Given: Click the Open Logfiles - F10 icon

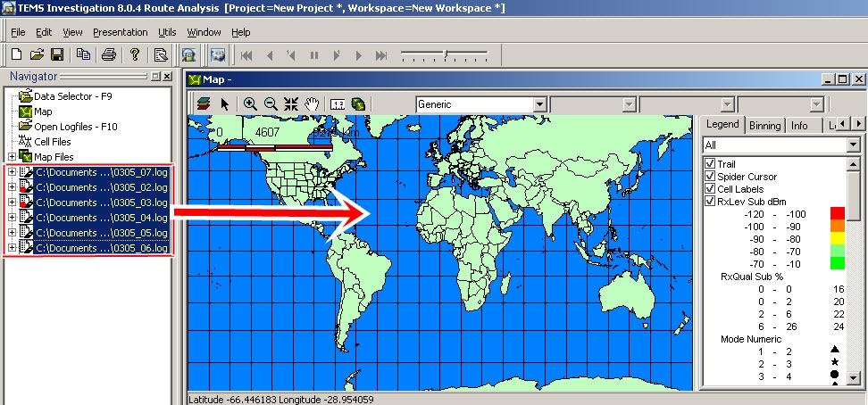Looking at the screenshot, I should coord(26,126).
